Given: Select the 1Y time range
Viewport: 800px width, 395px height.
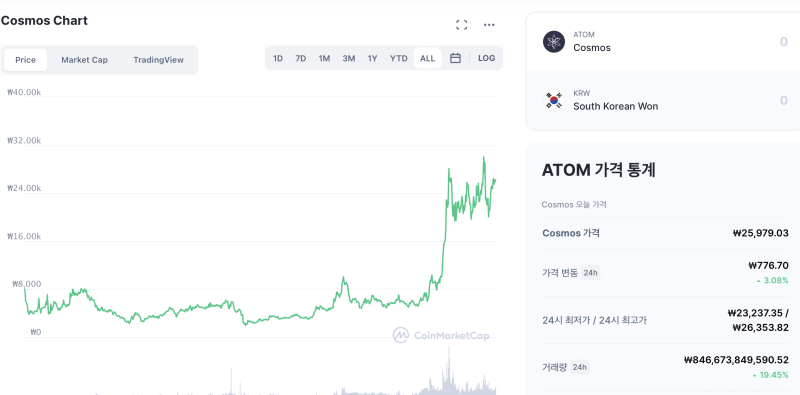Looking at the screenshot, I should coord(372,58).
